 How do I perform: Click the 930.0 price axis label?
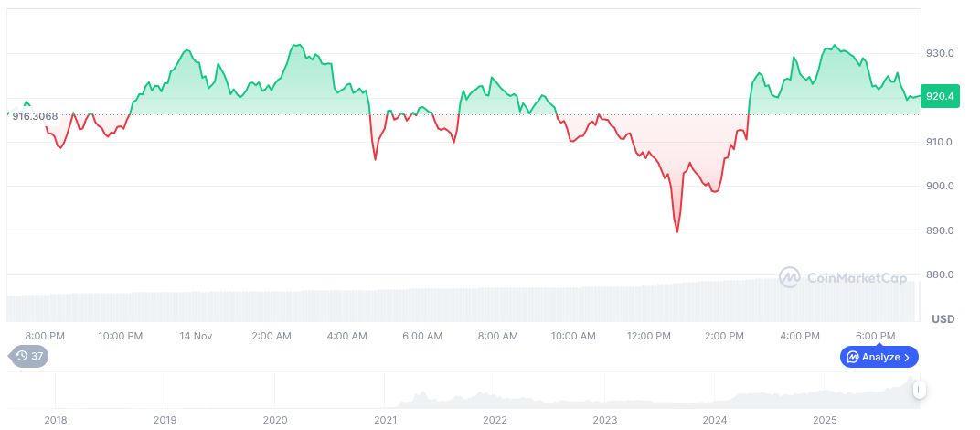click(x=940, y=54)
